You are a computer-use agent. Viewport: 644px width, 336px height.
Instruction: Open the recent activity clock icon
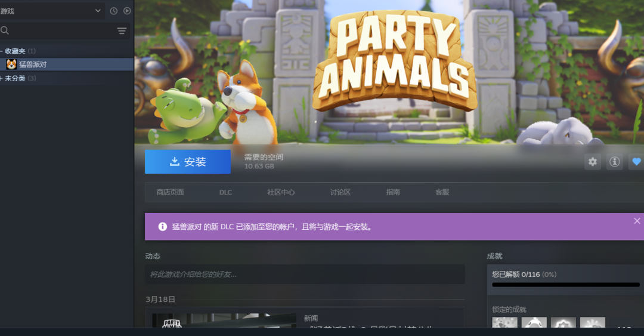coord(114,11)
